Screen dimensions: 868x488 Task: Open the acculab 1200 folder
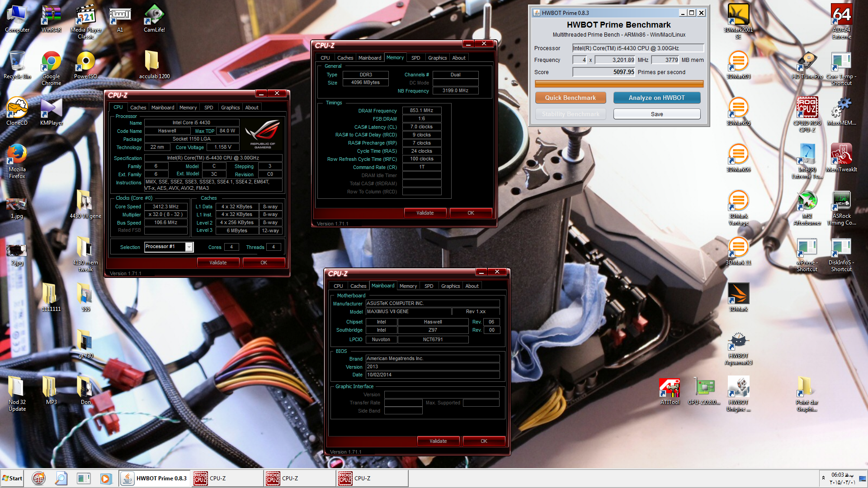[154, 65]
